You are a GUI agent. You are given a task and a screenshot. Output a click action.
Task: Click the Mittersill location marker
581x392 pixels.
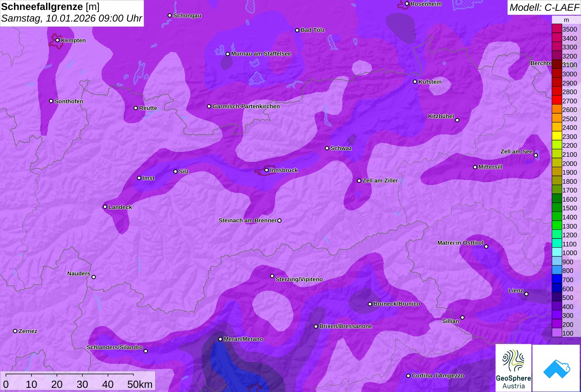pos(475,167)
